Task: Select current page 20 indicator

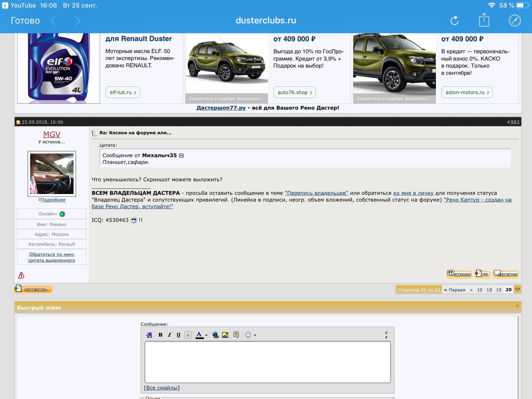Action: pyautogui.click(x=508, y=290)
